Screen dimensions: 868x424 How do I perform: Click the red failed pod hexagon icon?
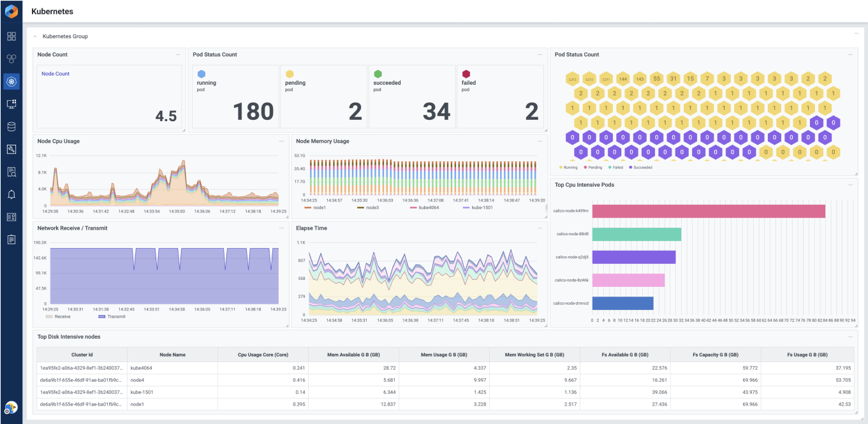click(x=466, y=74)
